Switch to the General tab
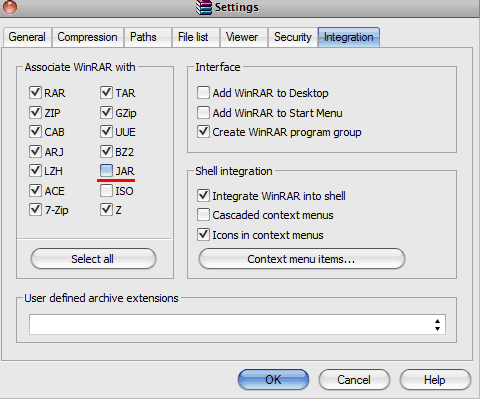This screenshot has height=399, width=480. tap(27, 37)
